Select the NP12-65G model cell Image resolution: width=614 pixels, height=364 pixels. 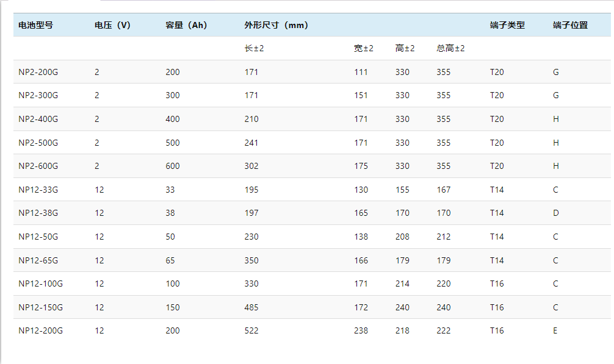tap(38, 260)
